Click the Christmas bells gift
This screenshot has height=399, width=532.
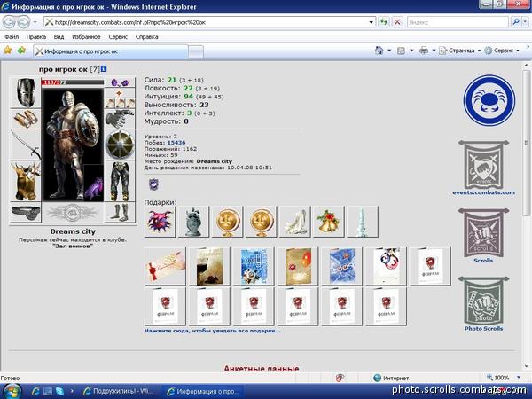[328, 222]
